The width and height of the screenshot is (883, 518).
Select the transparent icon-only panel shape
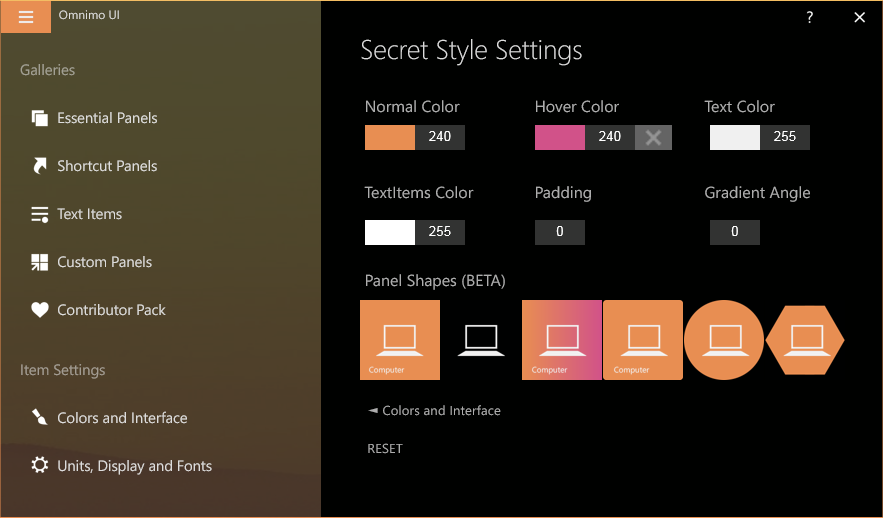point(481,340)
